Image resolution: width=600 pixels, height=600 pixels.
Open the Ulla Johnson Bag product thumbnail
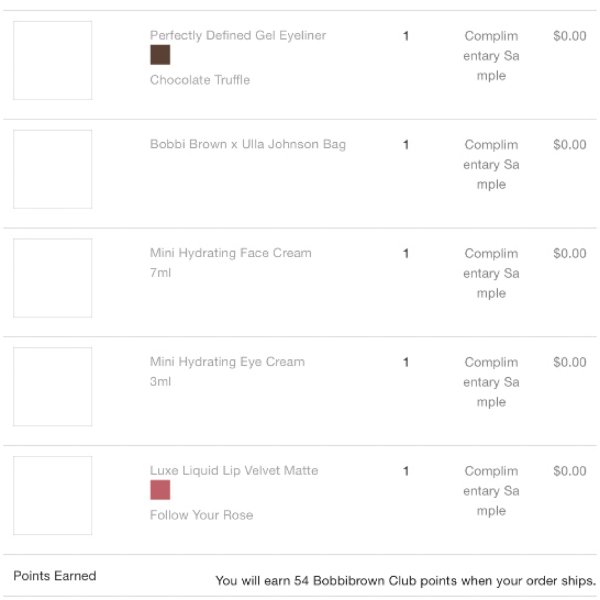pos(52,169)
